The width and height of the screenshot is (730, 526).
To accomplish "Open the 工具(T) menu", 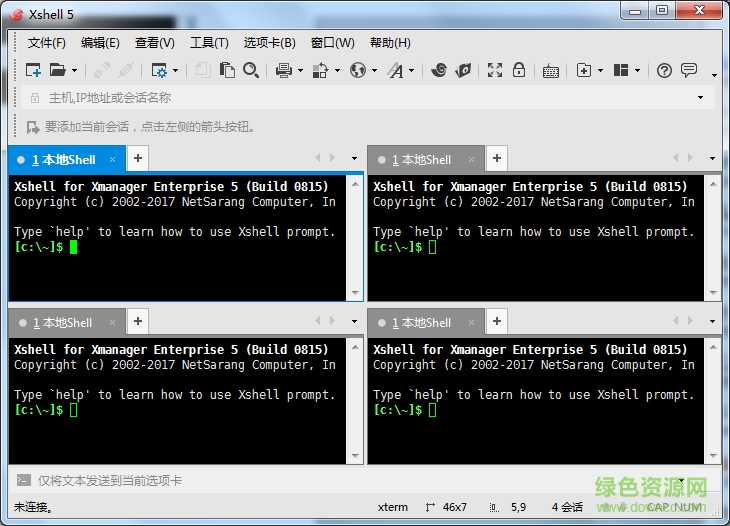I will (209, 43).
